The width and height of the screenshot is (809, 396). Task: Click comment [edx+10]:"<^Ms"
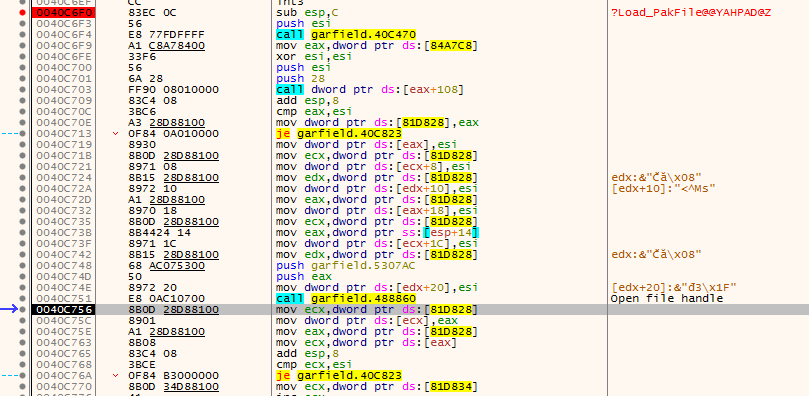click(663, 188)
